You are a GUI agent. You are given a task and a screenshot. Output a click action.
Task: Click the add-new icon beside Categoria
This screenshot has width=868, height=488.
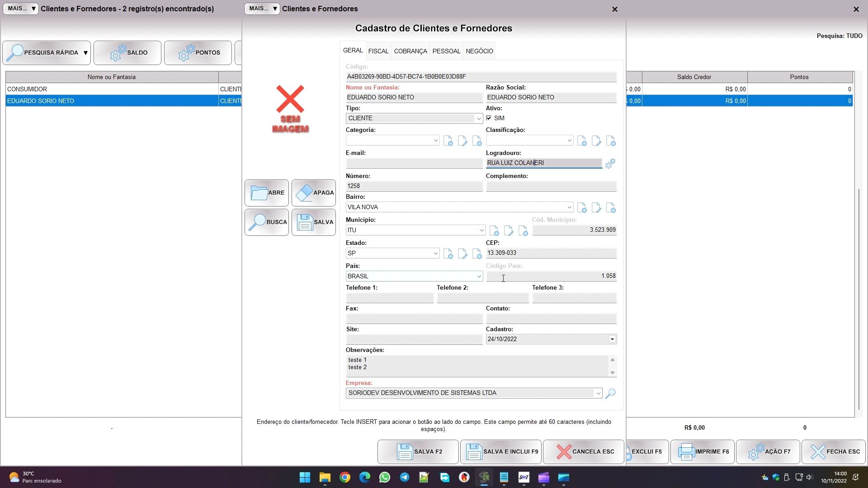(x=448, y=141)
